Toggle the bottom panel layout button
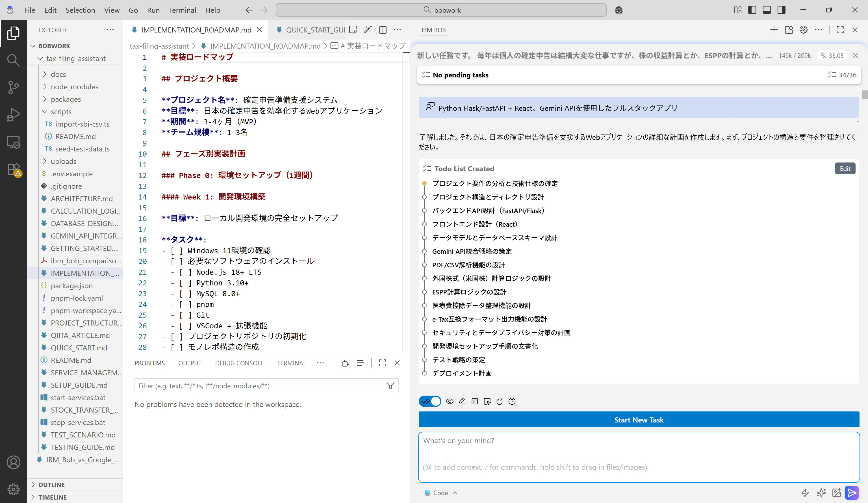The height and width of the screenshot is (503, 868). point(767,10)
